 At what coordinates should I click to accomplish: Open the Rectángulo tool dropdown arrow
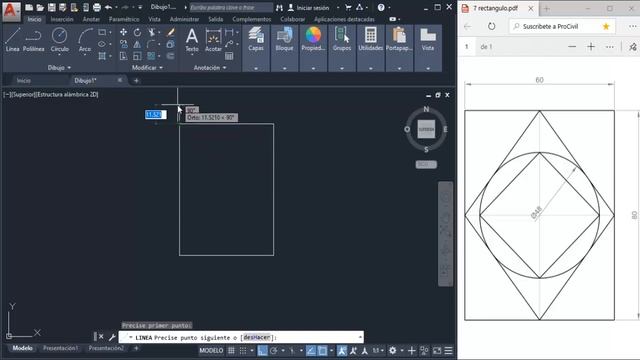click(x=111, y=32)
